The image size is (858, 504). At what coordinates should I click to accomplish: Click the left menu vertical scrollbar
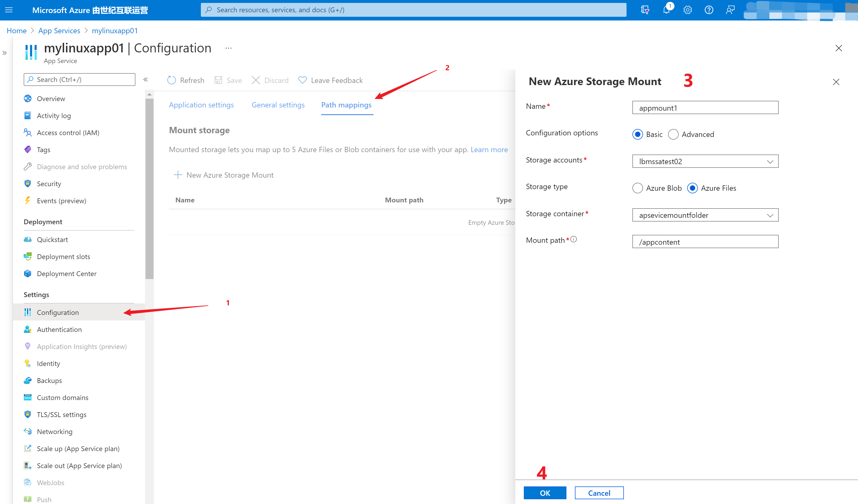pos(149,189)
